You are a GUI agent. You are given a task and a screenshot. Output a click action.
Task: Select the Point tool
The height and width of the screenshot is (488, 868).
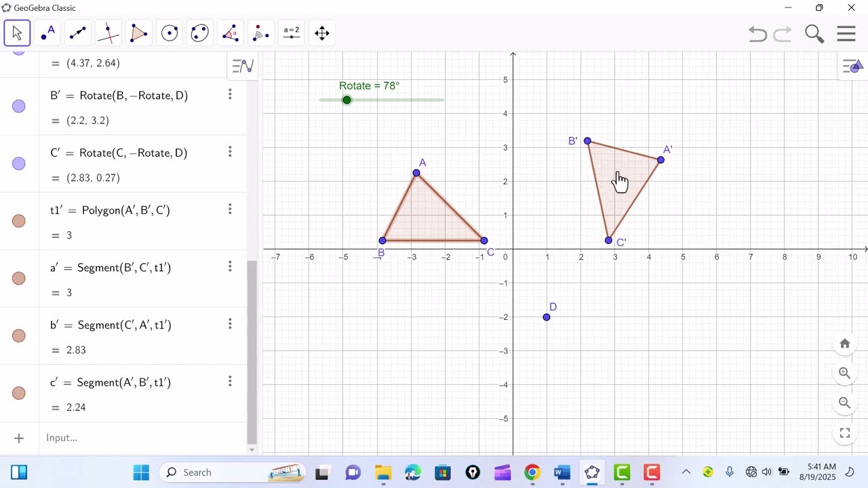click(47, 33)
